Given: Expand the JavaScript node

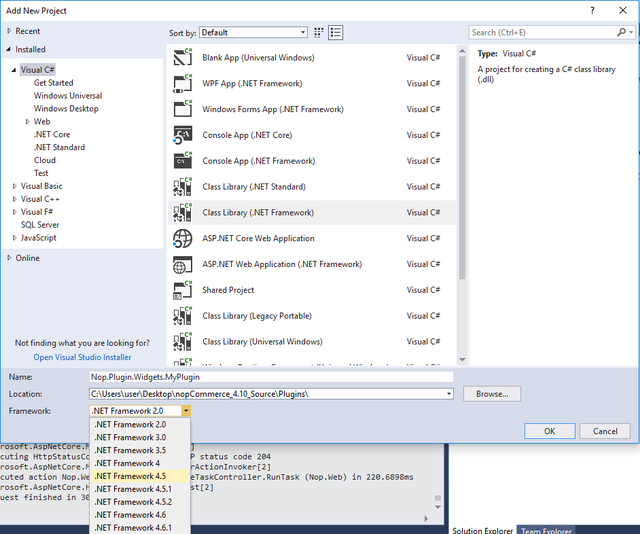Looking at the screenshot, I should coord(14,238).
